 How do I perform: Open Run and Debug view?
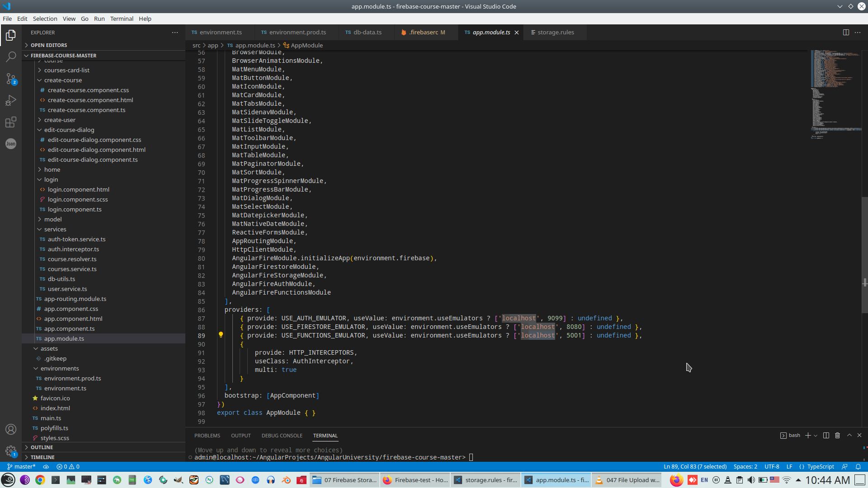(x=11, y=100)
